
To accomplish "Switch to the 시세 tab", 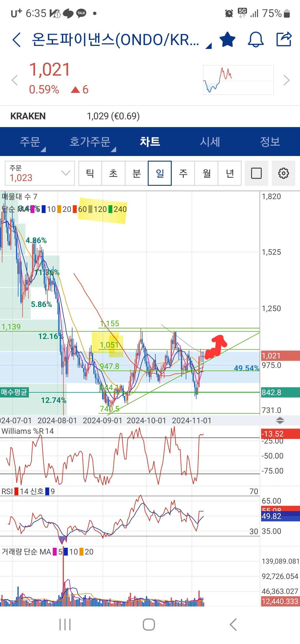I will click(x=210, y=142).
